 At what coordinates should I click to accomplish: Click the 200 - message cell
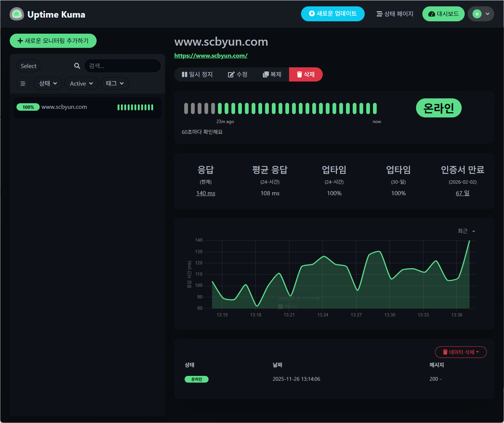pos(435,379)
